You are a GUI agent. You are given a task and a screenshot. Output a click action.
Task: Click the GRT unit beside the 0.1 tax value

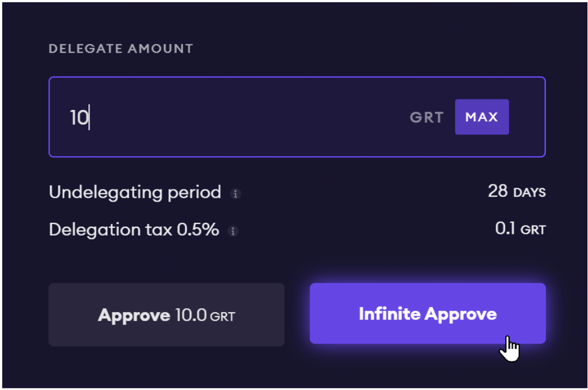coord(533,230)
